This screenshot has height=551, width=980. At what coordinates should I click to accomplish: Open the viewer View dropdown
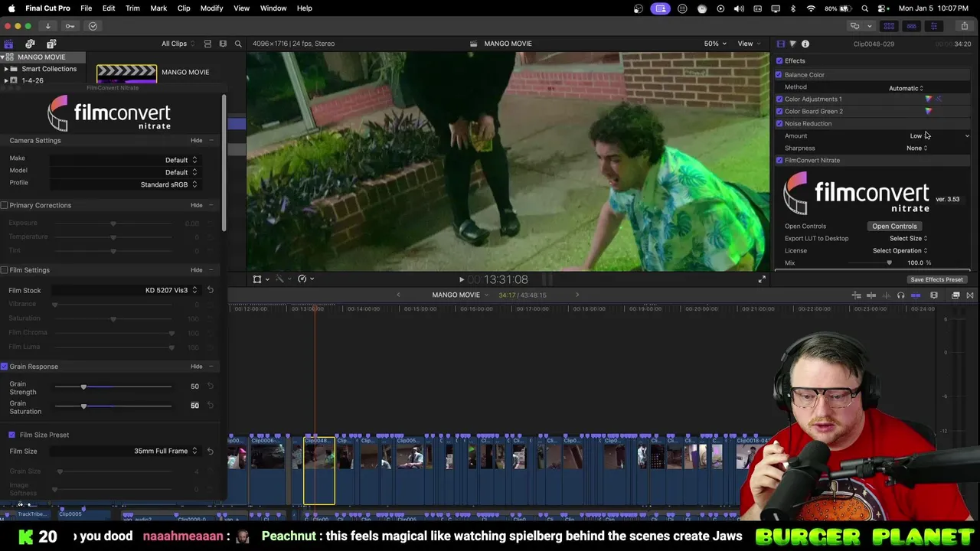[749, 44]
